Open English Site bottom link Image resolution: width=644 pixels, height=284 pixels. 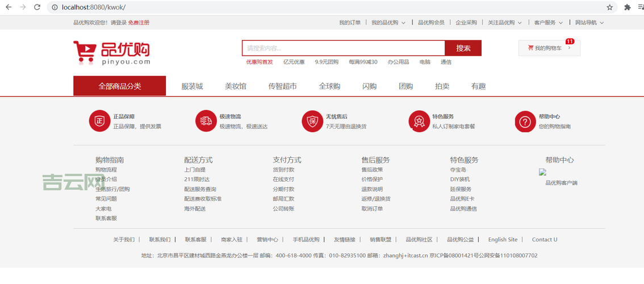coord(503,239)
